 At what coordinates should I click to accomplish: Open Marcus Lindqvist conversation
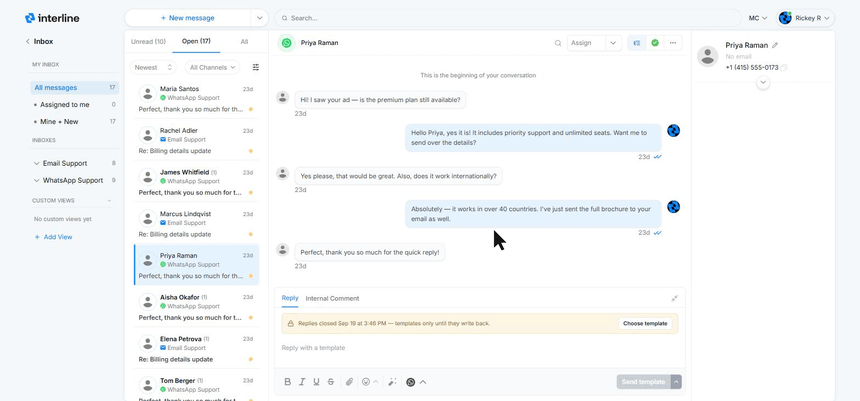(196, 224)
